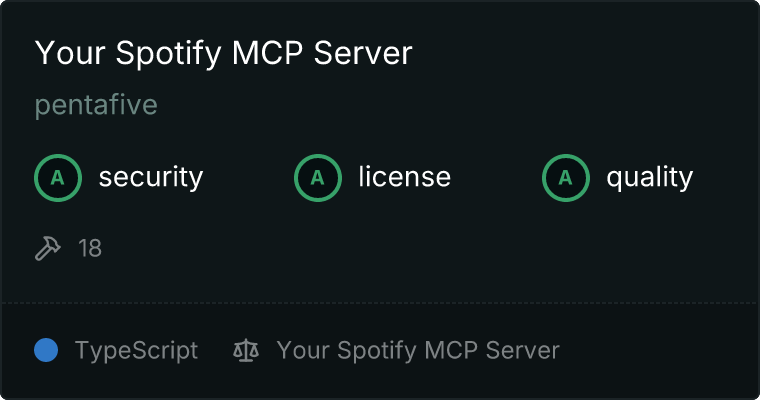Screen dimensions: 760x400
Task: Click the blue TypeScript language dot
Action: (46, 350)
